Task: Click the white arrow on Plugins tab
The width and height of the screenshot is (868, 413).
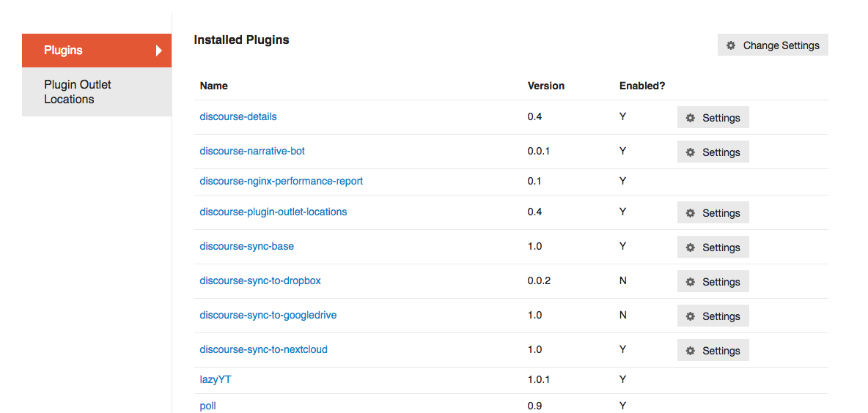Action: point(159,51)
